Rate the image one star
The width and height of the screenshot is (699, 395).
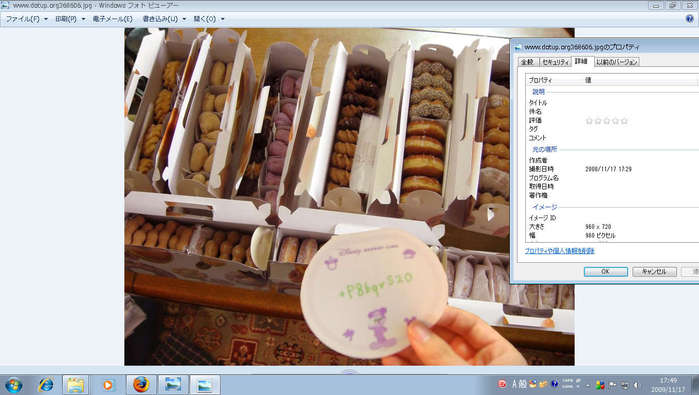(589, 121)
